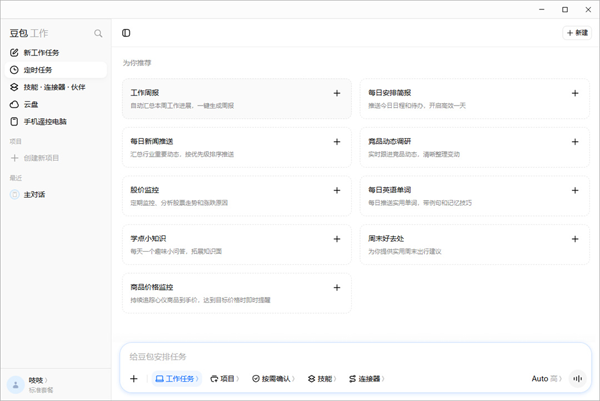Select the 每日英语单词 card title
Image resolution: width=600 pixels, height=401 pixels.
coord(389,190)
